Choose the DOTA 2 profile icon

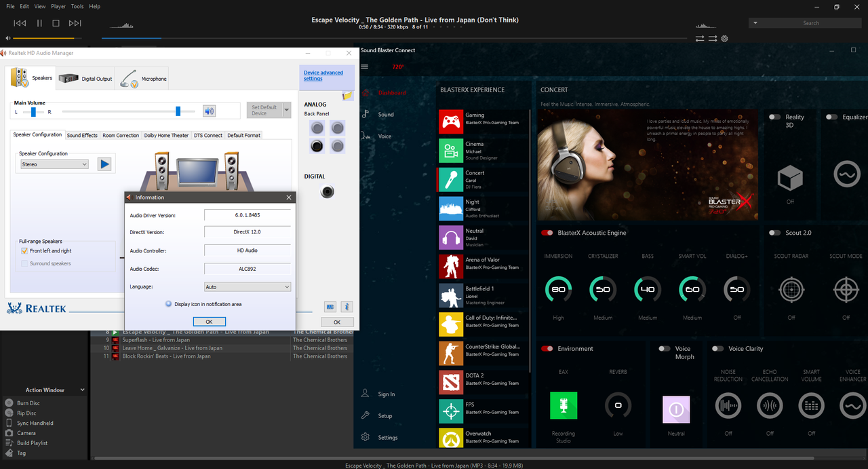tap(451, 383)
